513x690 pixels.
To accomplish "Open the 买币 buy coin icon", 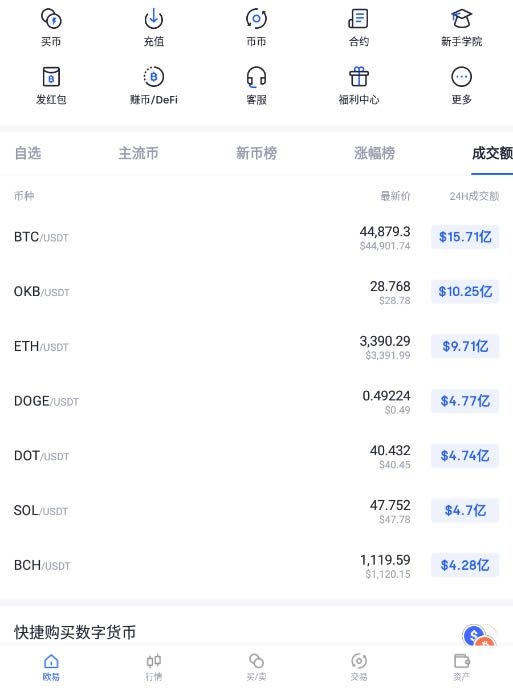I will coord(51,19).
